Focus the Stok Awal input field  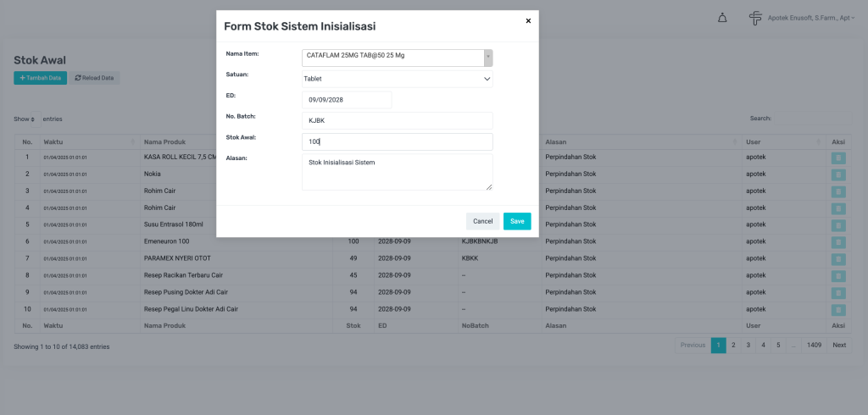(x=397, y=141)
